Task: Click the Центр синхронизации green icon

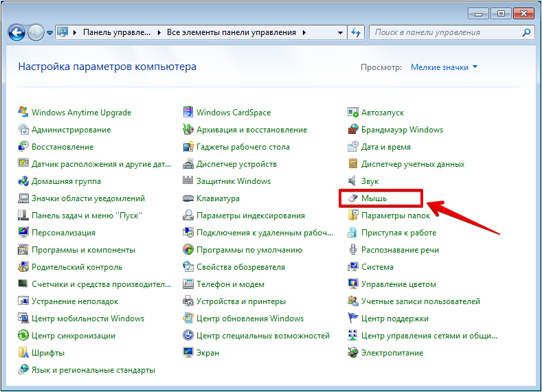Action: point(23,335)
